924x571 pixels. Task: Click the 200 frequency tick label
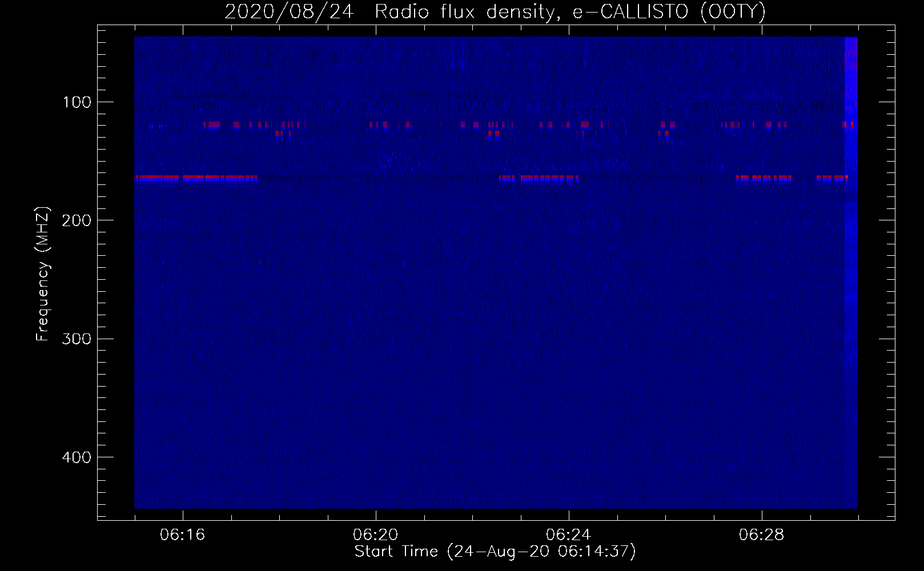[x=77, y=220]
